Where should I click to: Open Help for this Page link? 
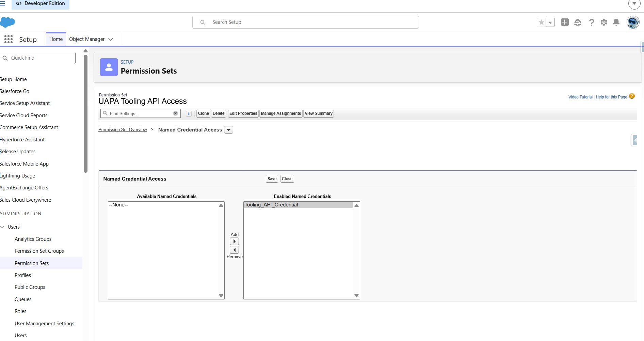[611, 97]
